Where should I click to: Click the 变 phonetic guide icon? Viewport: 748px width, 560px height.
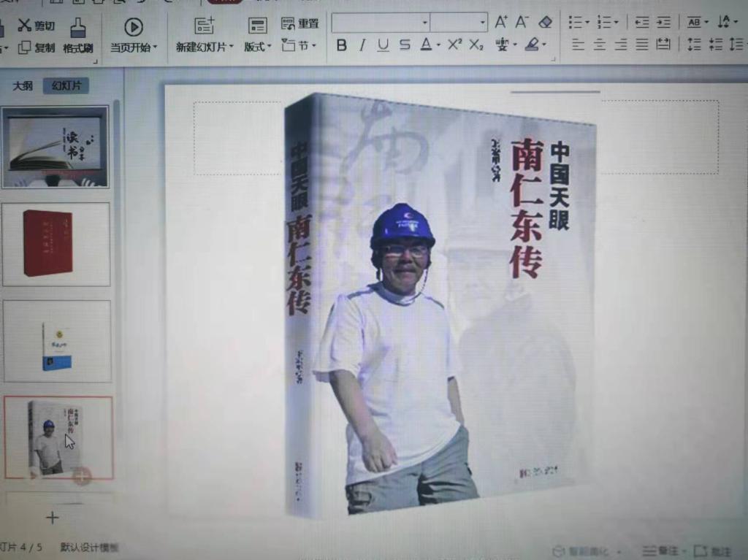[502, 45]
